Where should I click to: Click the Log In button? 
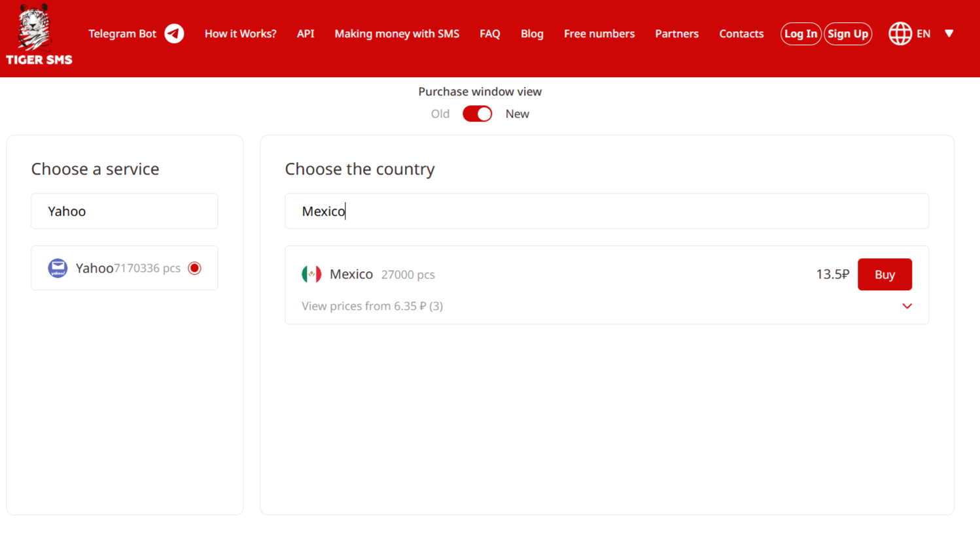(801, 33)
